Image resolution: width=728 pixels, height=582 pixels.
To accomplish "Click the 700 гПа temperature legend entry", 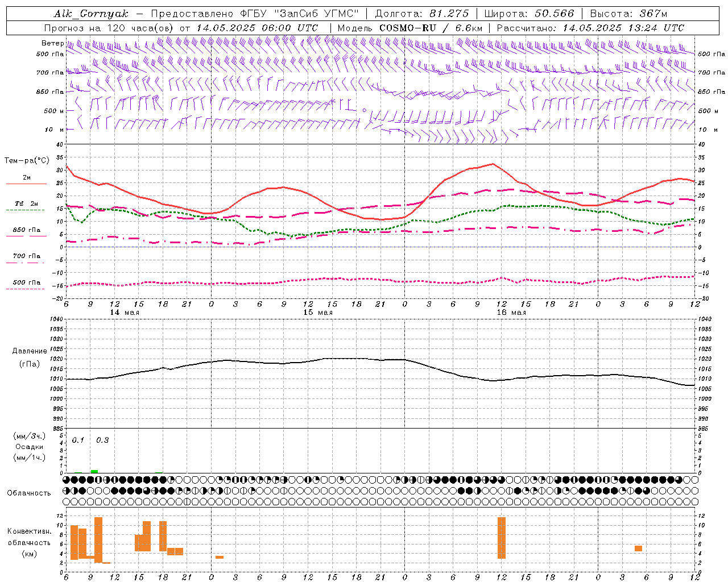I will click(x=27, y=256).
